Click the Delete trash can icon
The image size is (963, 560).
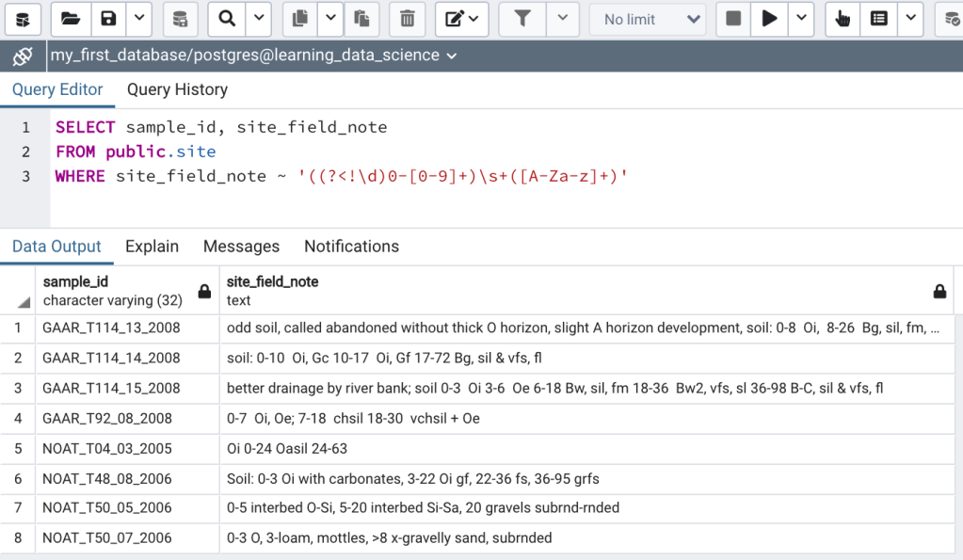pos(407,19)
